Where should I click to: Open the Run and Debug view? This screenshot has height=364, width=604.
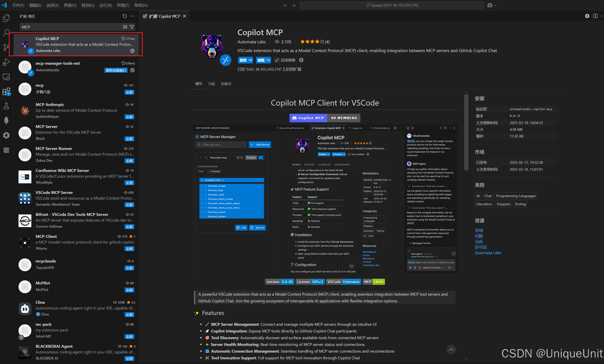[6, 62]
